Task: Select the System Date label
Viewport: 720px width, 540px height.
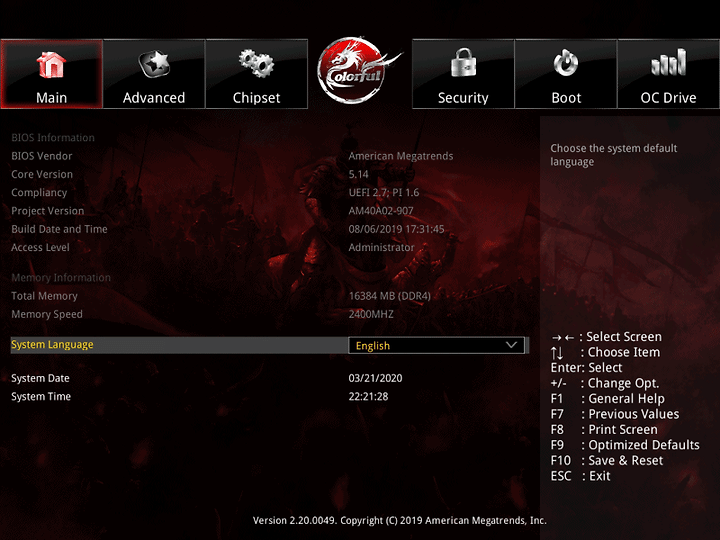Action: click(40, 378)
